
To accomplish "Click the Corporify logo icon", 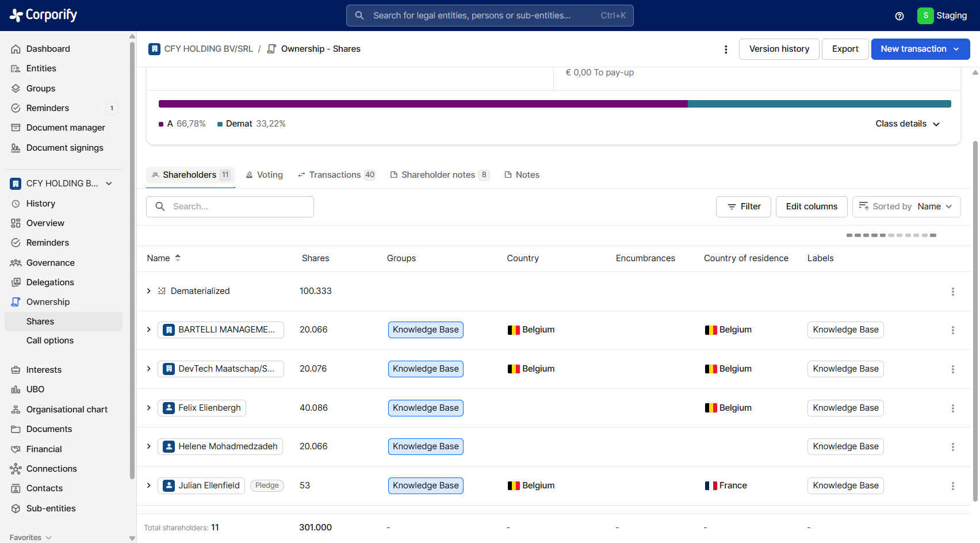I will pos(16,16).
